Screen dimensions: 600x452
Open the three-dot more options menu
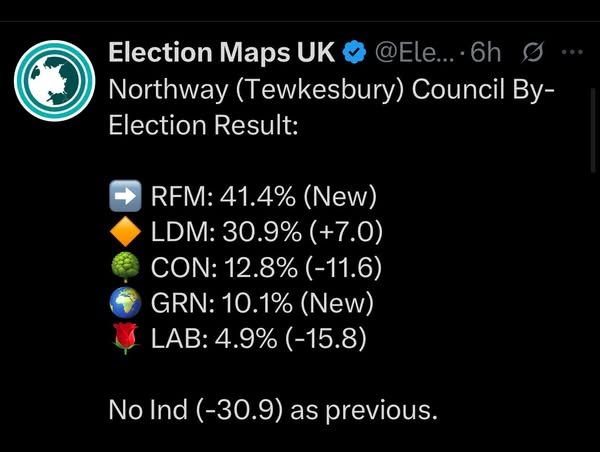pyautogui.click(x=573, y=51)
